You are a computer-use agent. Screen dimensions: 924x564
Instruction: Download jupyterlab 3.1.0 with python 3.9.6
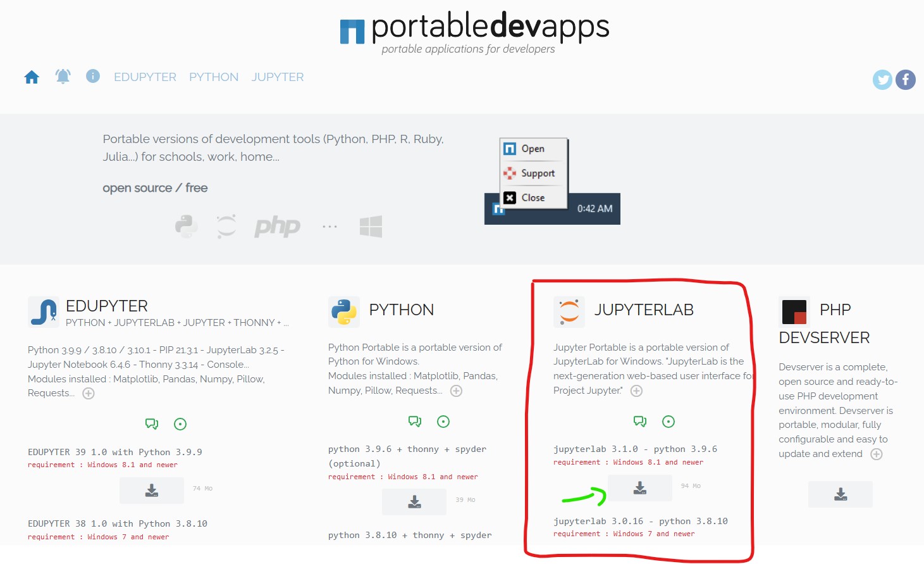[639, 487]
